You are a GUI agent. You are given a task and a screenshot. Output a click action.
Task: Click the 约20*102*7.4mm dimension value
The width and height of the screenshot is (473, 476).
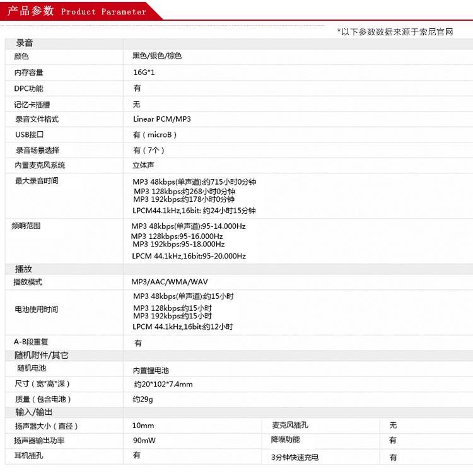(x=163, y=385)
